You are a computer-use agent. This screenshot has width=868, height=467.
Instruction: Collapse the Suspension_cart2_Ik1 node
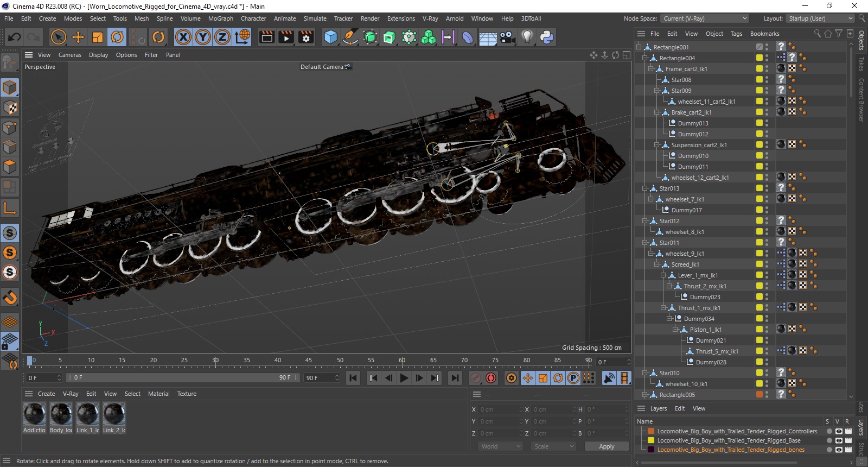click(x=657, y=145)
